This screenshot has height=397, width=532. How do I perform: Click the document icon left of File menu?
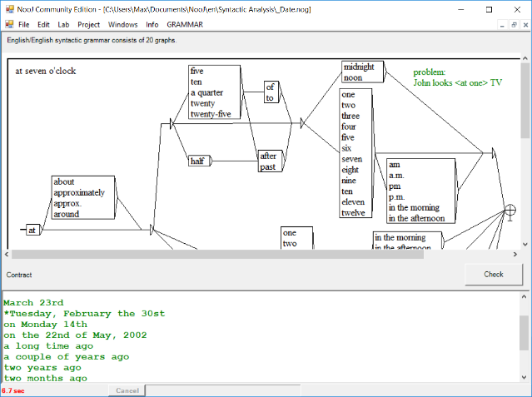click(7, 25)
